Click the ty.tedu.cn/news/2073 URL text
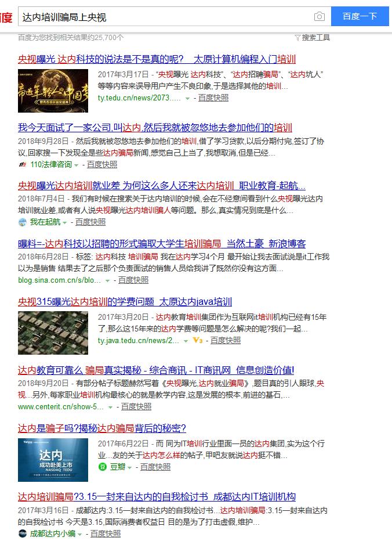This screenshot has height=548, width=392. tap(139, 98)
